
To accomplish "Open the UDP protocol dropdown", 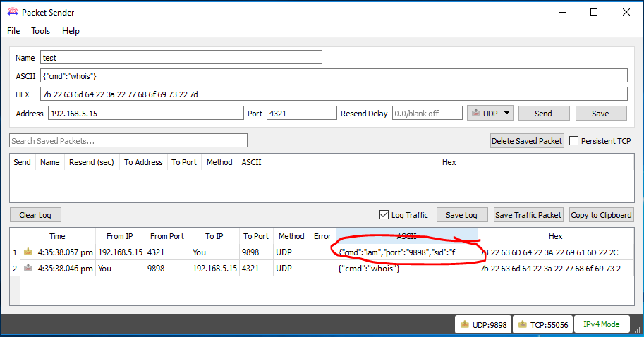I will tap(490, 114).
